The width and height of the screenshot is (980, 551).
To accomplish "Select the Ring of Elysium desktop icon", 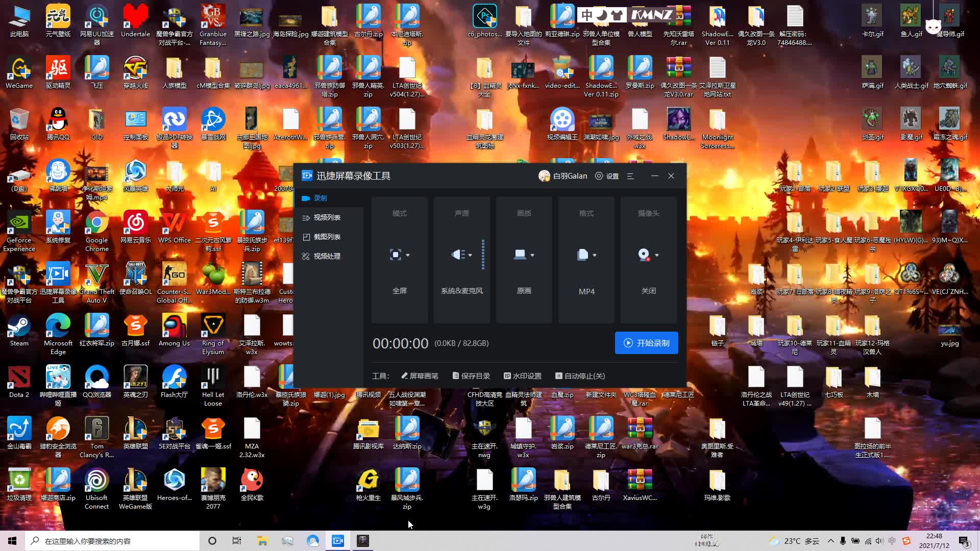I will tap(213, 334).
